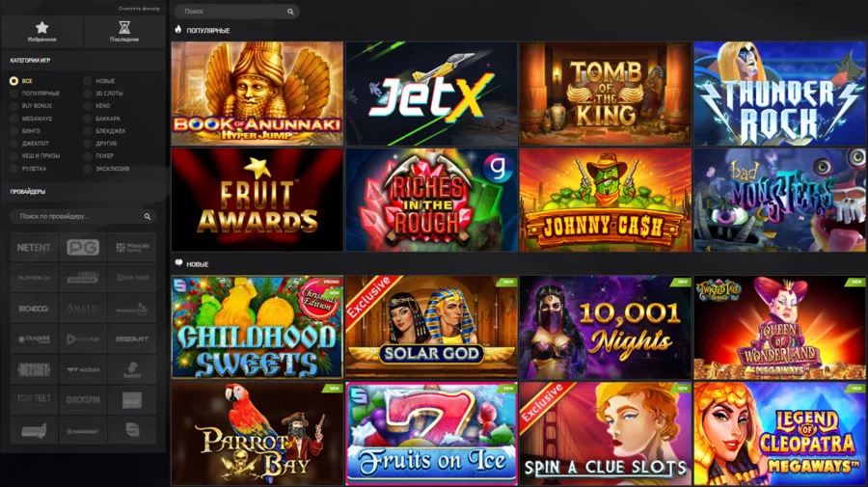Screen dimensions: 868x487
Task: Focus the top Поиск games search field
Action: click(x=237, y=11)
